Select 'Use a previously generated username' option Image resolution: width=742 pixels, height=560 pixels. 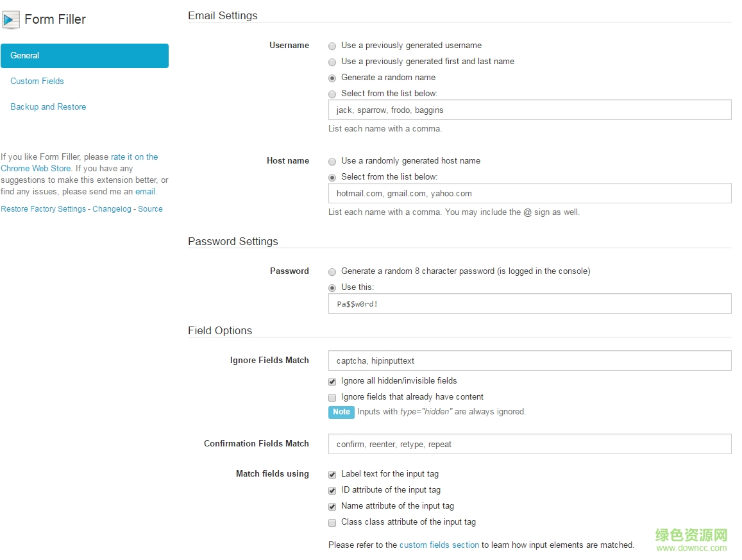pos(332,46)
